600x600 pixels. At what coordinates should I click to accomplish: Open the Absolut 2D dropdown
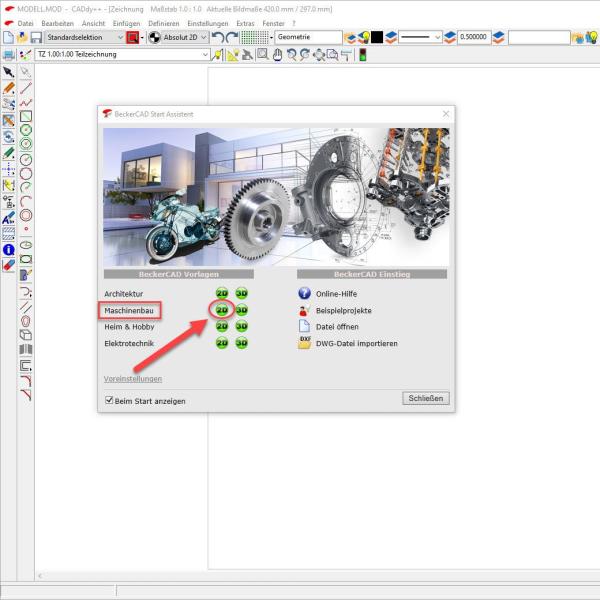(185, 38)
